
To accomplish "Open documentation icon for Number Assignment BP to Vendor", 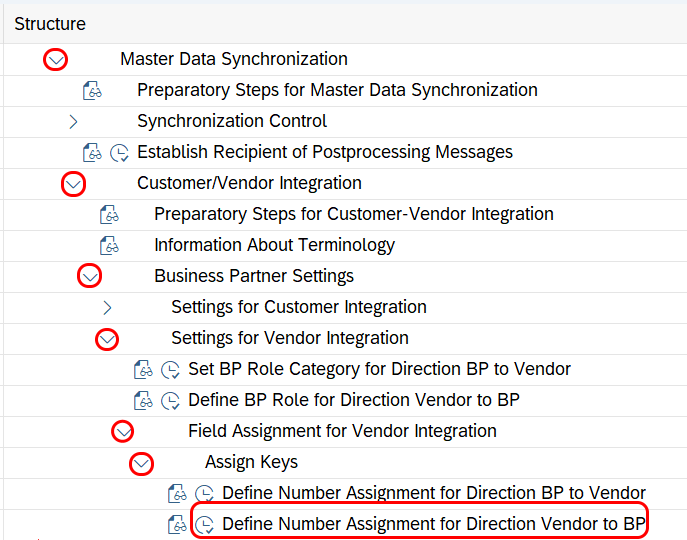I will 177,494.
